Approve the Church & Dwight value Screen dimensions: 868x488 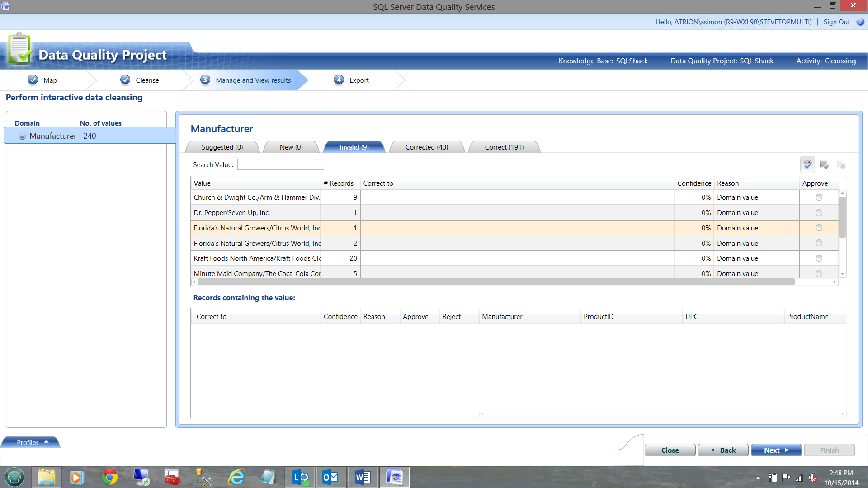point(819,197)
